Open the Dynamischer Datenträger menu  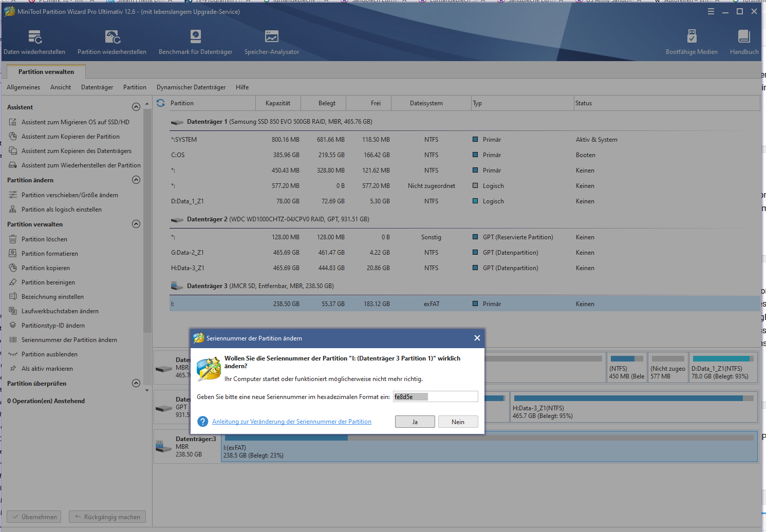[191, 87]
